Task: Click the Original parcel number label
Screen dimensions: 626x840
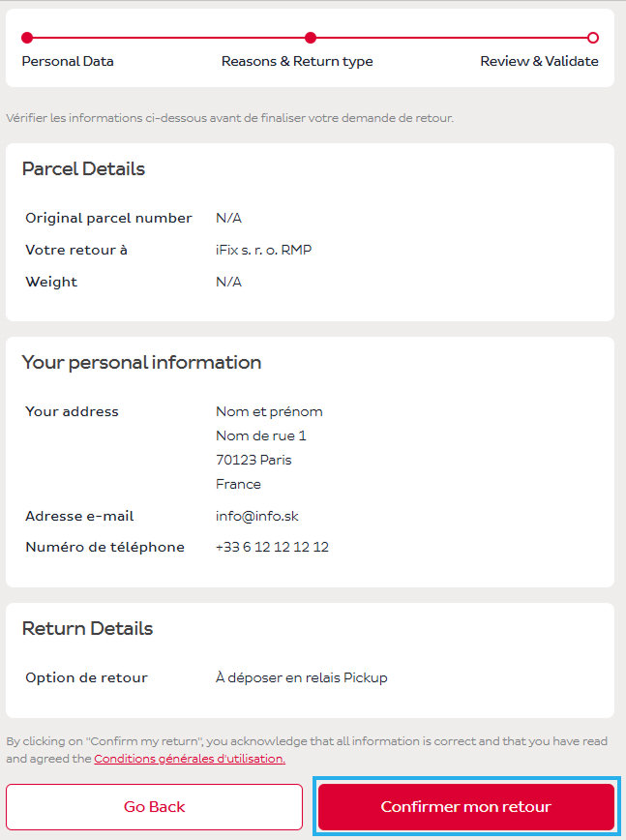Action: coord(108,218)
